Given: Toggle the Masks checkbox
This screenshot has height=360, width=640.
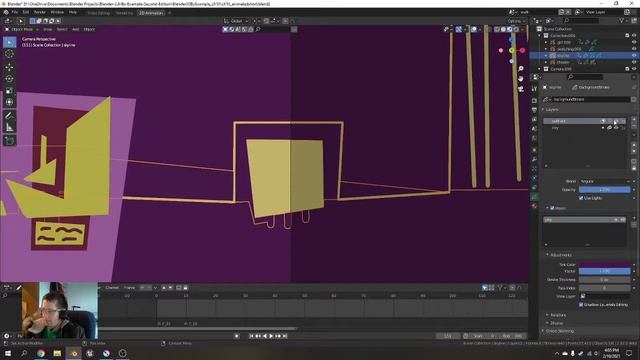Looking at the screenshot, I should [x=553, y=208].
